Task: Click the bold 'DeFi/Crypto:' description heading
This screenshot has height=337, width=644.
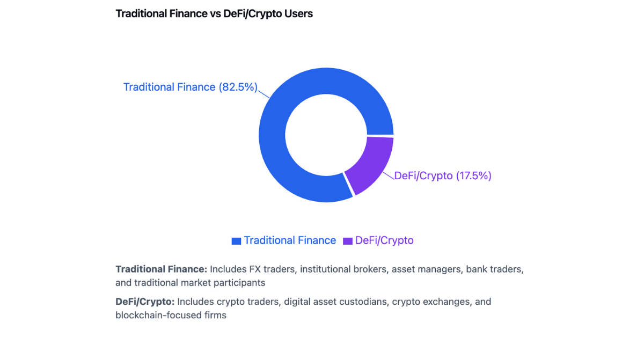Action: pyautogui.click(x=145, y=302)
